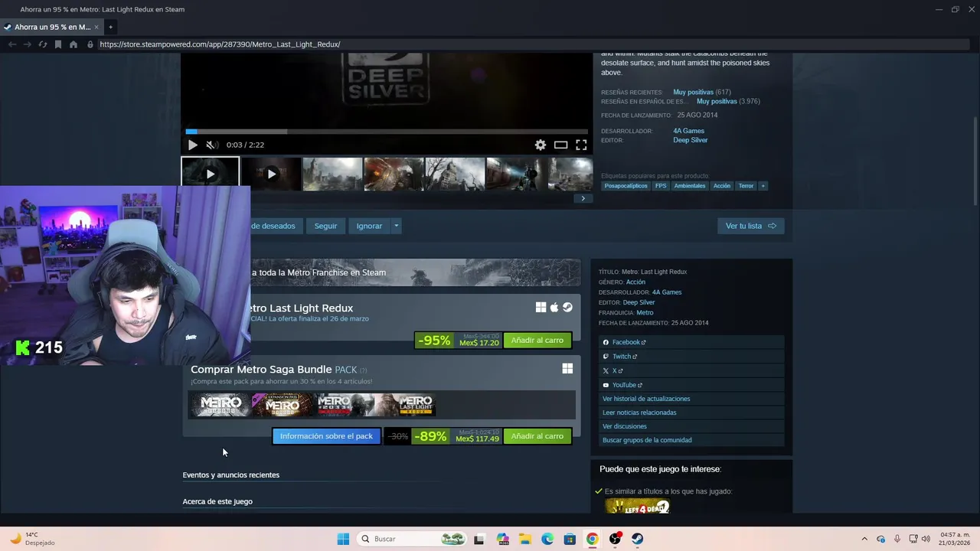Expand the dropdown arrow beside Ignorar
The image size is (980, 551).
pyautogui.click(x=396, y=226)
